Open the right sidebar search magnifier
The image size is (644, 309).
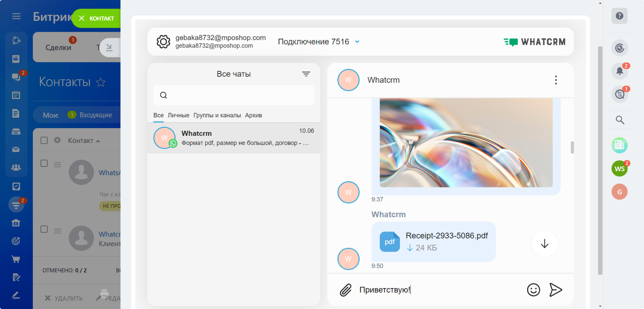point(620,120)
